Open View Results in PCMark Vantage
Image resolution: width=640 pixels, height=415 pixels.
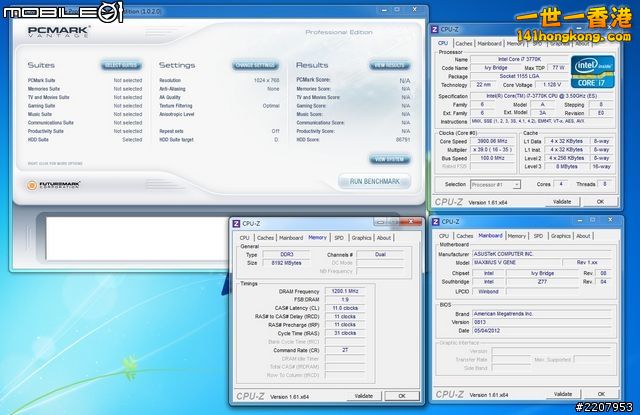[x=389, y=65]
